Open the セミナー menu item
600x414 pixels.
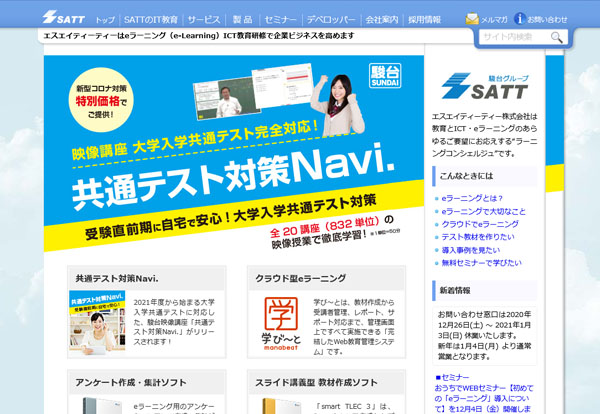[x=280, y=20]
